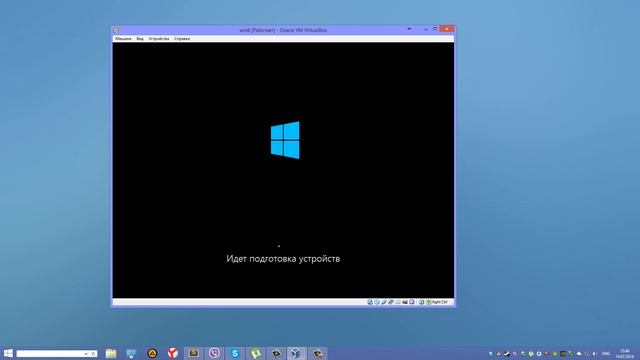Maximize the VirtualBox window
The image size is (640, 360).
click(x=435, y=29)
